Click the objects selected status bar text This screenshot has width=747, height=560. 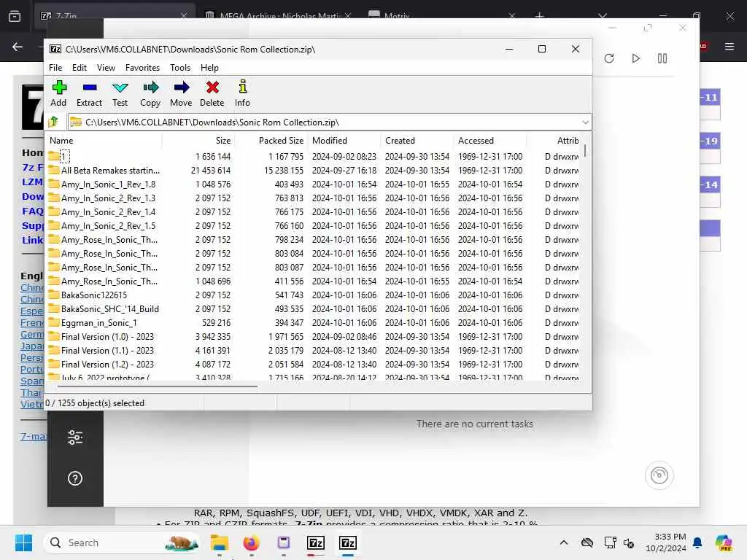95,402
